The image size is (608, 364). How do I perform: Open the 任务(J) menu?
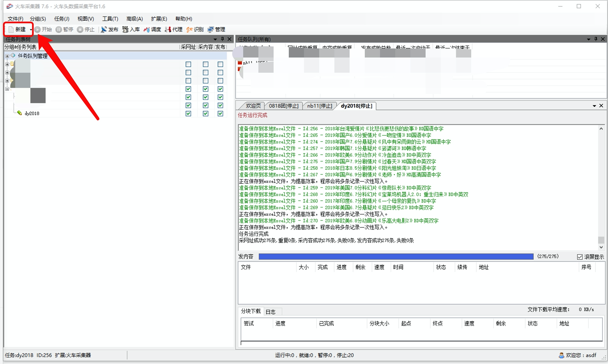(62, 18)
